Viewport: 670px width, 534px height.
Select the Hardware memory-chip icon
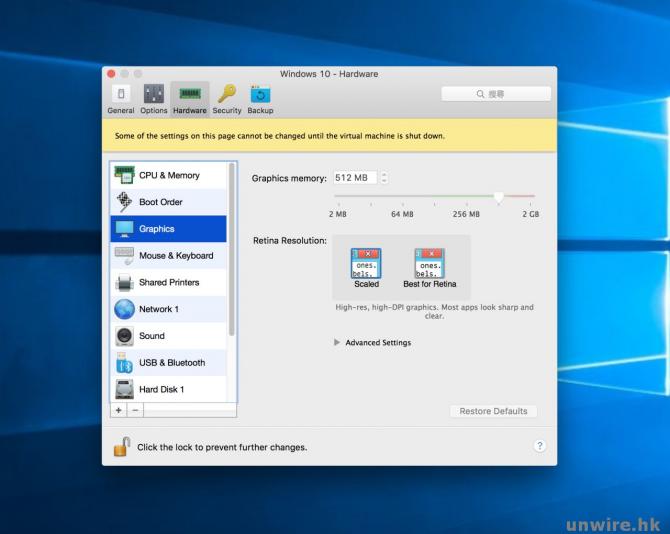click(190, 94)
